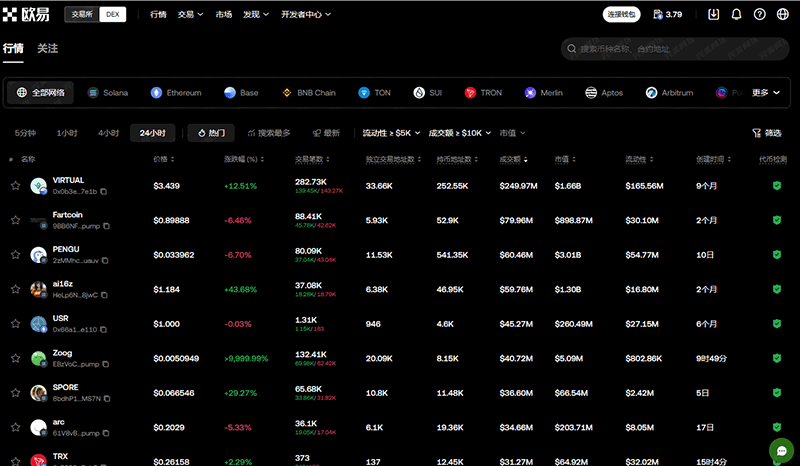Click the 连接钱包 button
This screenshot has width=800, height=466.
click(621, 14)
